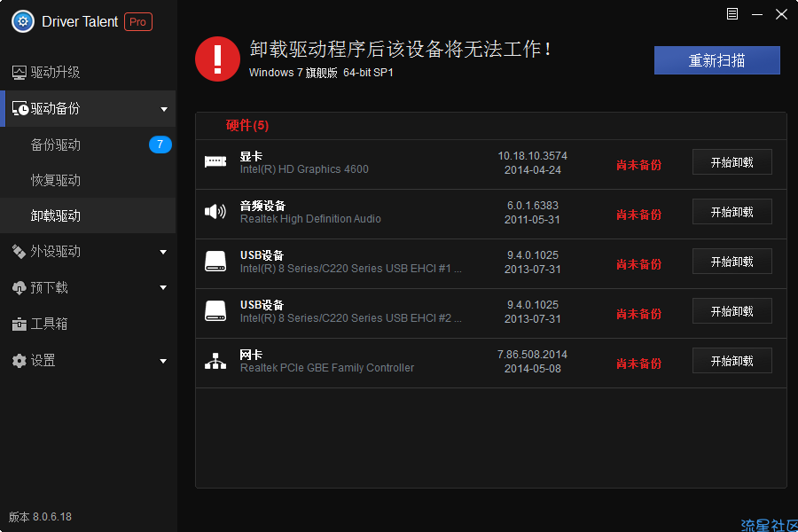Open the 驱动升级 menu item
This screenshot has height=532, width=798.
[x=88, y=73]
